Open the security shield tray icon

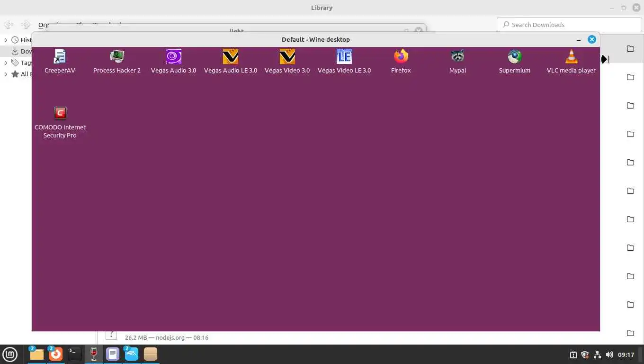click(585, 355)
